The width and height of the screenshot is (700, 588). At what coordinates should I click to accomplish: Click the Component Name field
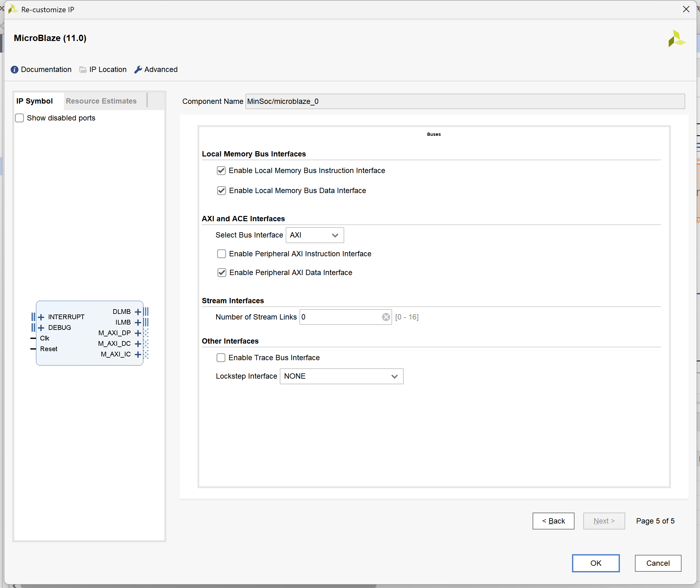[x=465, y=101]
